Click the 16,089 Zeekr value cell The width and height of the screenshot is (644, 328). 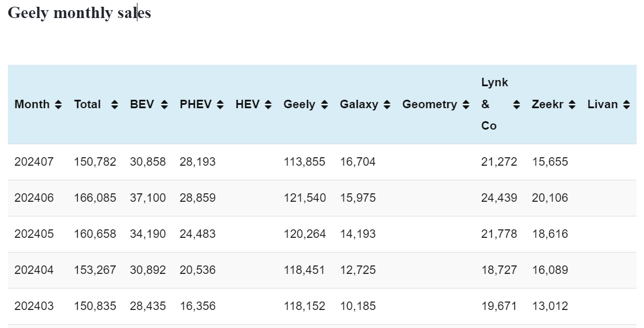click(549, 271)
